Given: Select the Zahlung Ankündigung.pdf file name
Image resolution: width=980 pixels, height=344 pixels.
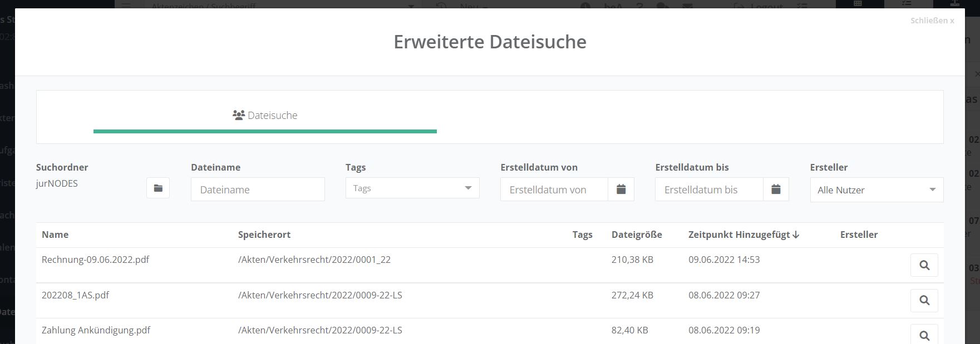Looking at the screenshot, I should coord(96,330).
